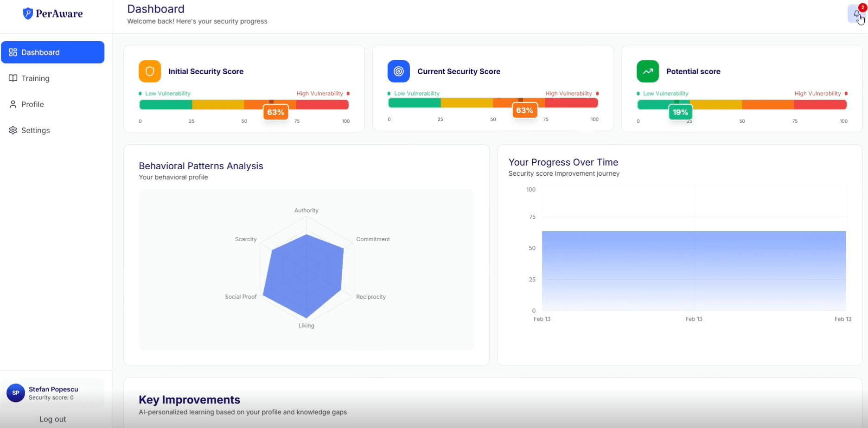This screenshot has height=428, width=868.
Task: Click the Key Improvements section heading
Action: [189, 400]
